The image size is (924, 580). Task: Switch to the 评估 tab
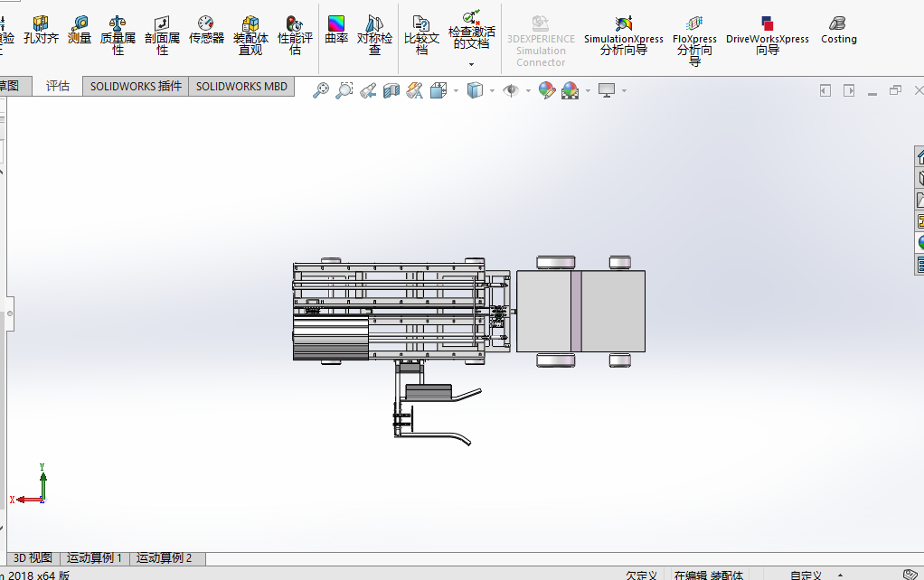58,86
